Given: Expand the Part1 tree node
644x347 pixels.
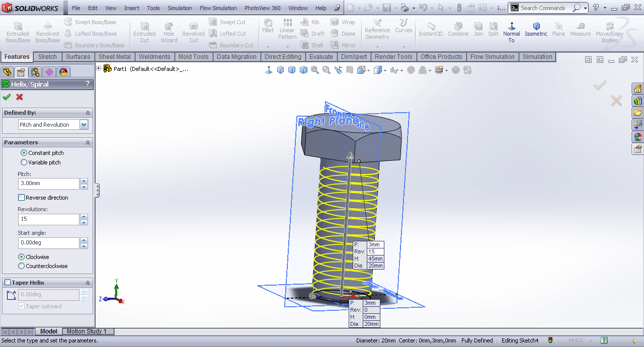Looking at the screenshot, I should [99, 68].
